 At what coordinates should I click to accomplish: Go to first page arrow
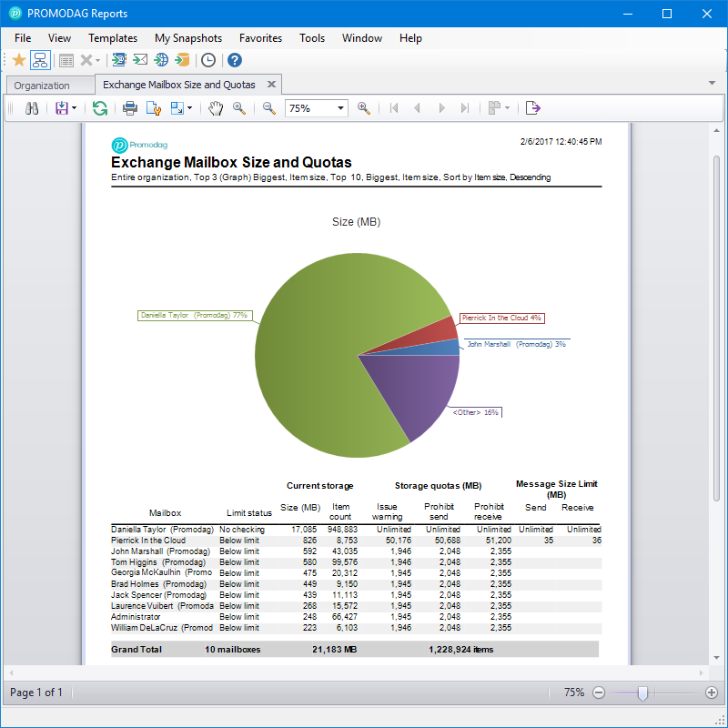pos(394,108)
